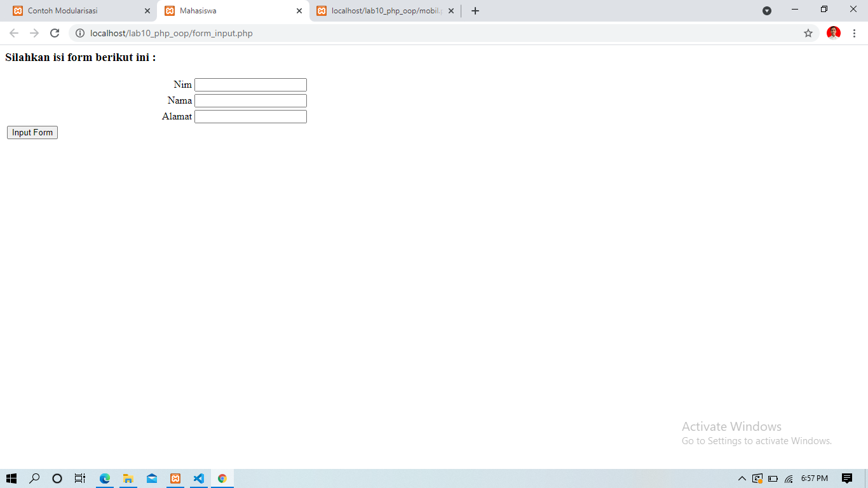Restore down the Chrome window

click(x=824, y=10)
